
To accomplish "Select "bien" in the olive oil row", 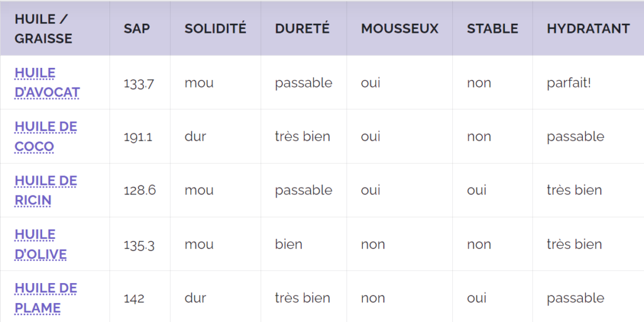I will coord(289,245).
